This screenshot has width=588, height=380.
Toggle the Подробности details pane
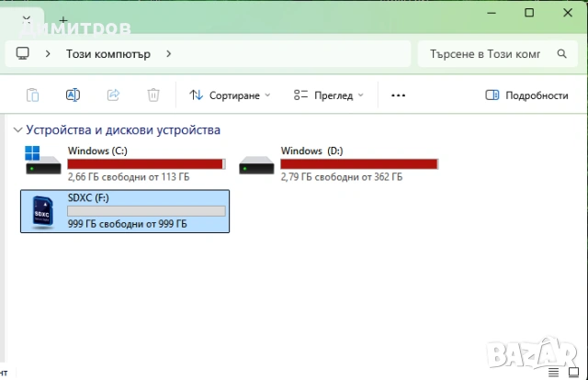coord(526,95)
